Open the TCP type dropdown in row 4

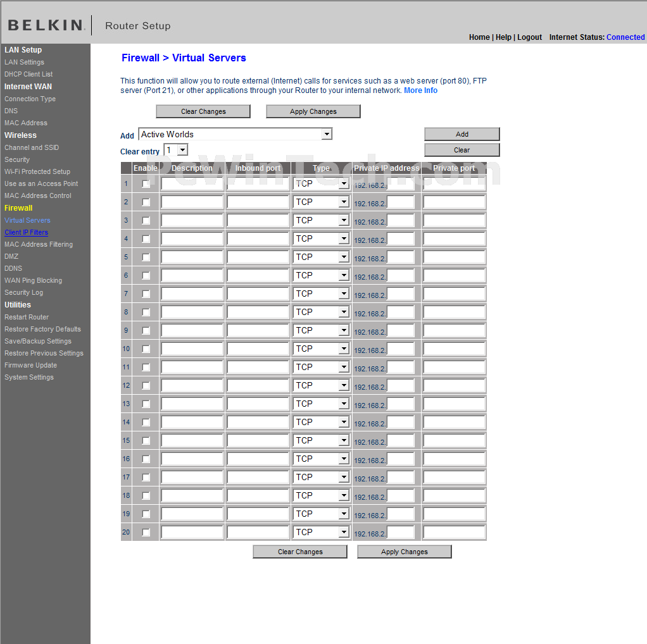point(322,238)
